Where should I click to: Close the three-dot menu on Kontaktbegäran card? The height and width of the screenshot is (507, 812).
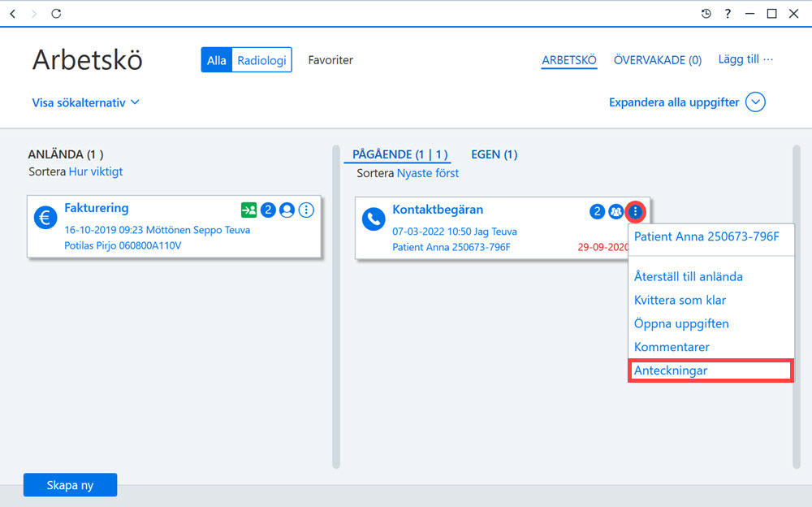point(636,211)
